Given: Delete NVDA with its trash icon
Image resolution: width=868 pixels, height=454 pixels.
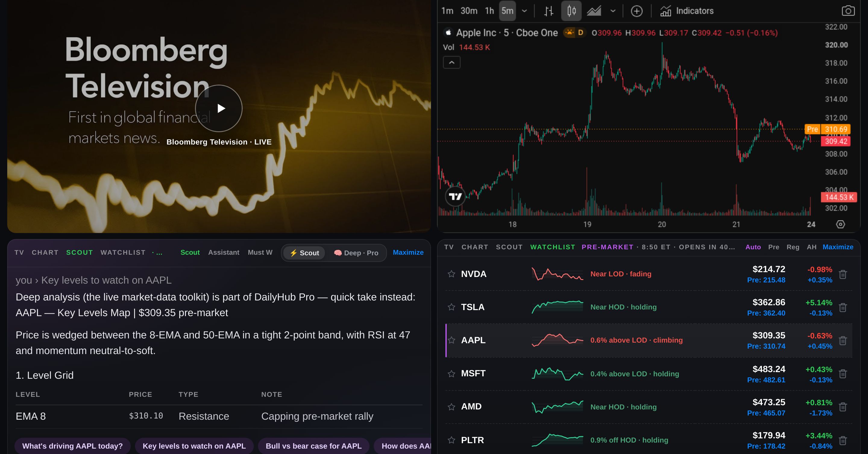Looking at the screenshot, I should click(x=843, y=274).
